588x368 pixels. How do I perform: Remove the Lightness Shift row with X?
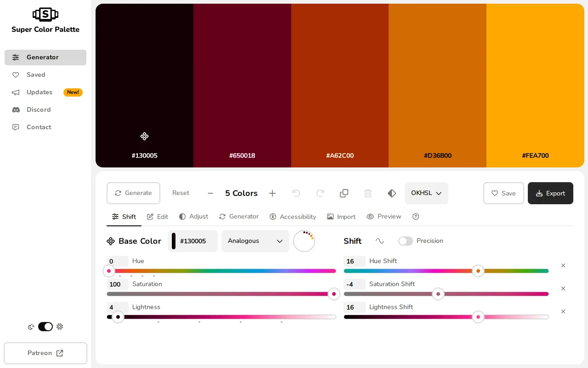[563, 311]
